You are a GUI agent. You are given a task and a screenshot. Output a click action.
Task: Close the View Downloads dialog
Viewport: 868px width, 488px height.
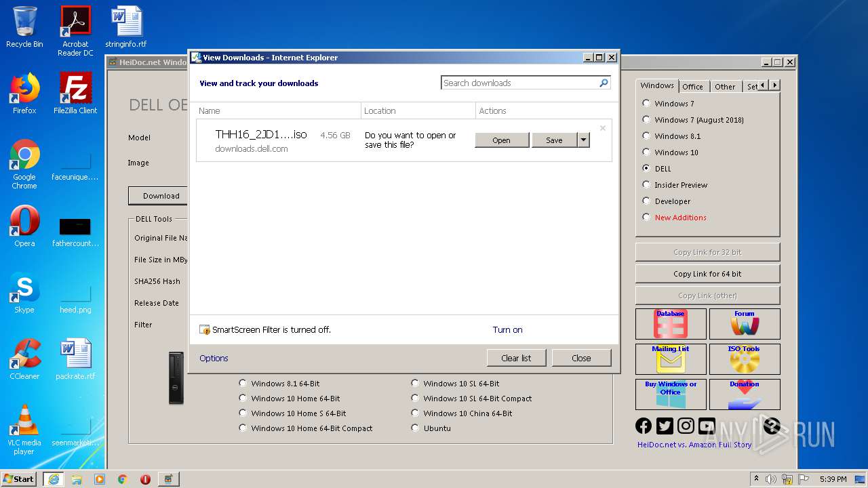point(581,358)
